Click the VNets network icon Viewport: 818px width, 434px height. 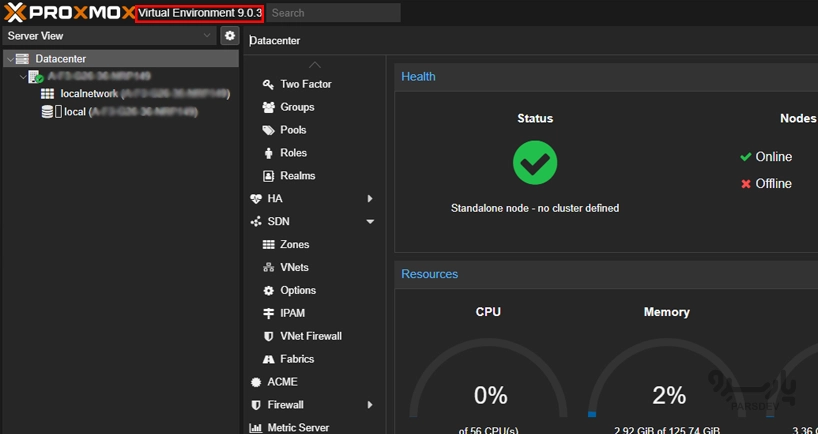268,268
